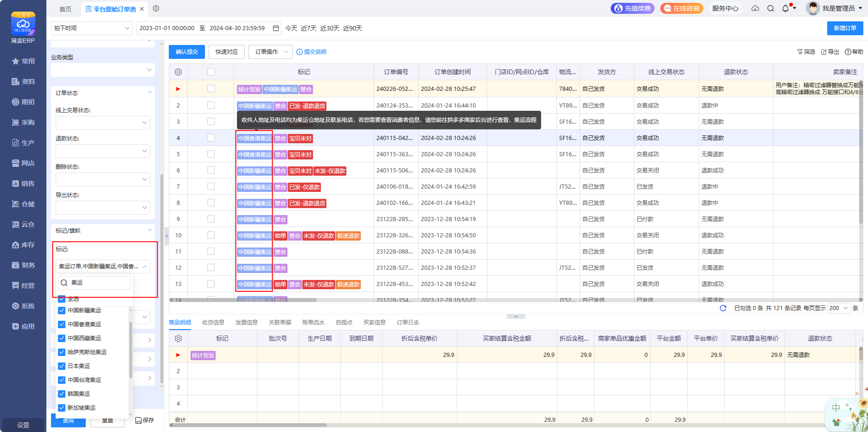Open the 生产 sidebar section

[x=23, y=143]
